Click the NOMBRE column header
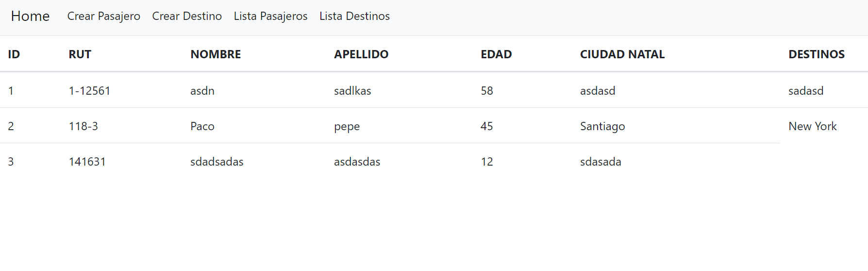The image size is (868, 271). pyautogui.click(x=216, y=54)
